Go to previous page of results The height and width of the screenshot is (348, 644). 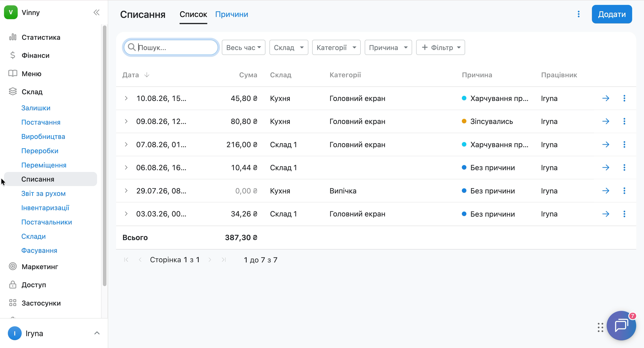(x=140, y=260)
